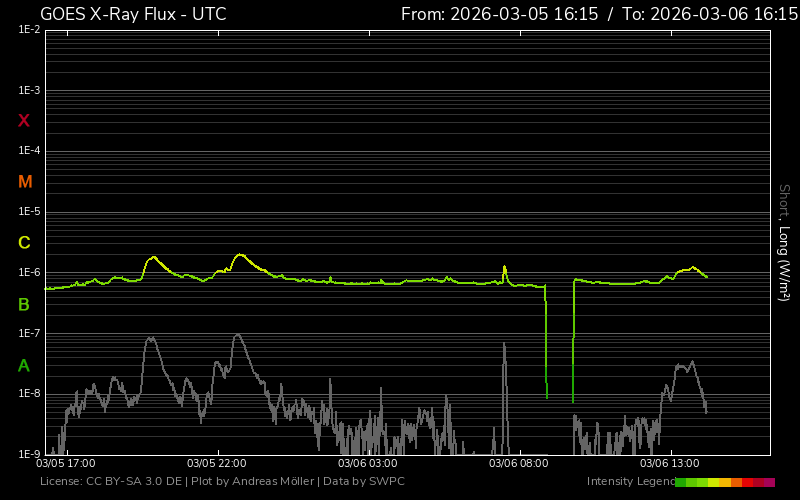Click the intensity legend color bar
The image size is (800, 500).
coord(724,482)
